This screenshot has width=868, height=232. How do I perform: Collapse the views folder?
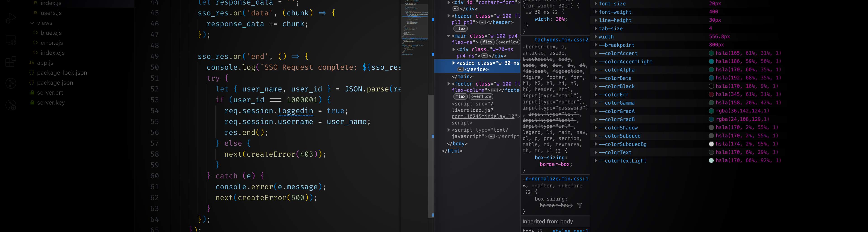[x=32, y=23]
